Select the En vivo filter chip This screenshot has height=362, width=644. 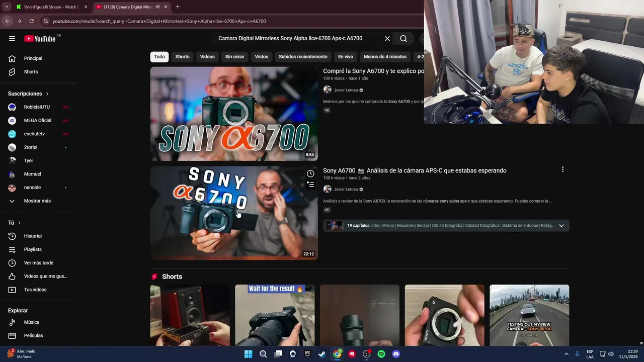(x=346, y=57)
